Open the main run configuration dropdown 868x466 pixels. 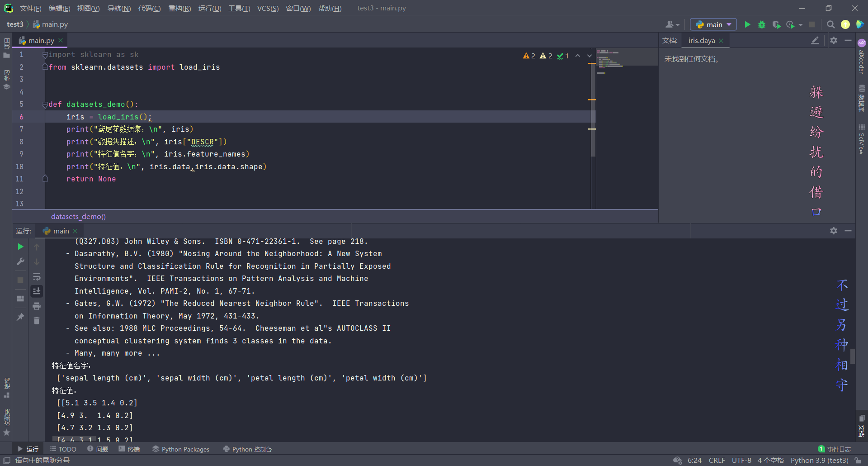[713, 24]
